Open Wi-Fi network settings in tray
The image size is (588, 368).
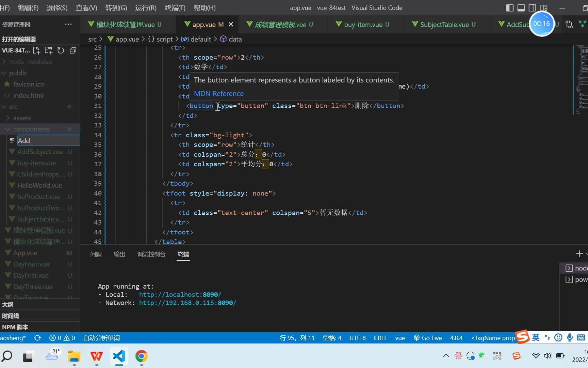536,356
